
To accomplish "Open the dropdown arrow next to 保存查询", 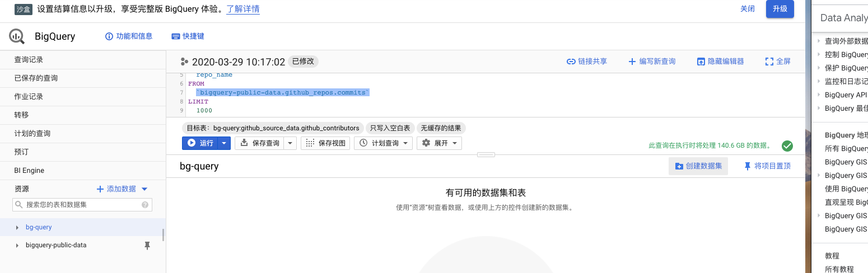I will pyautogui.click(x=290, y=143).
